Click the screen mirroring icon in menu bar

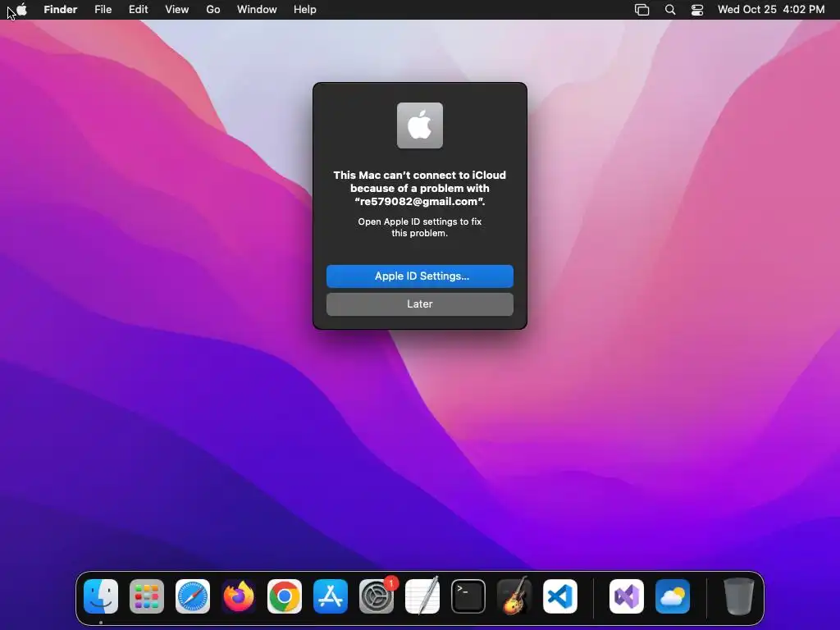coord(641,10)
